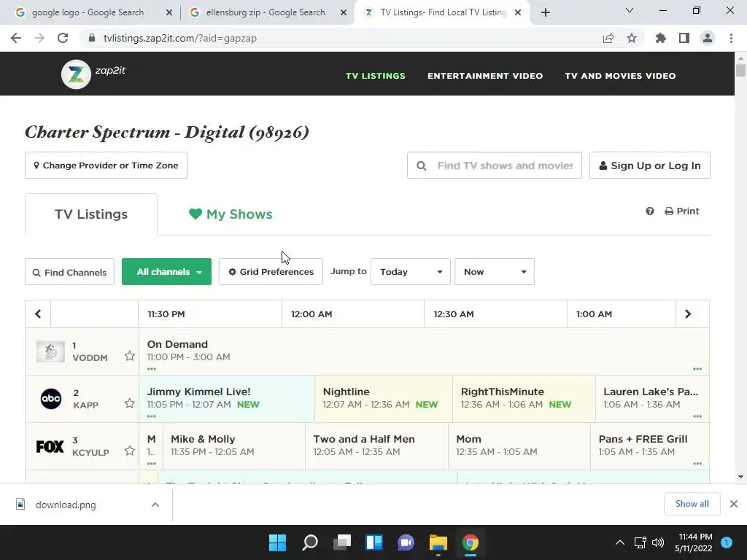Open the RightThisMinute listing

tap(524, 399)
